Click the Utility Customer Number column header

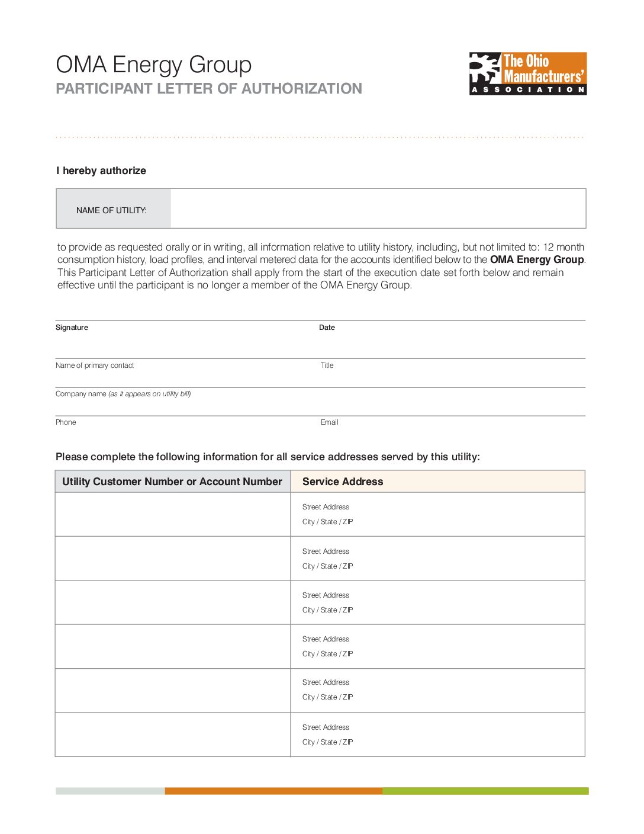(172, 482)
